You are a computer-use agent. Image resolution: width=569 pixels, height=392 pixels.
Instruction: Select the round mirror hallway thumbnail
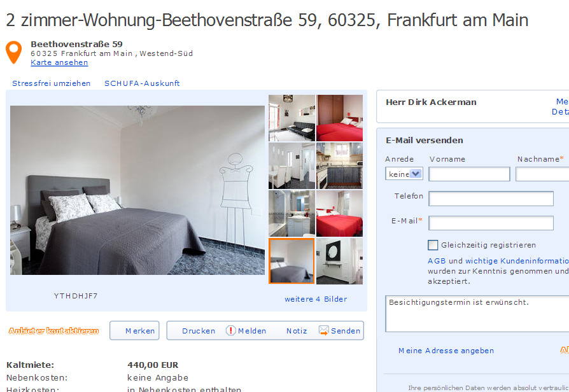(x=339, y=261)
